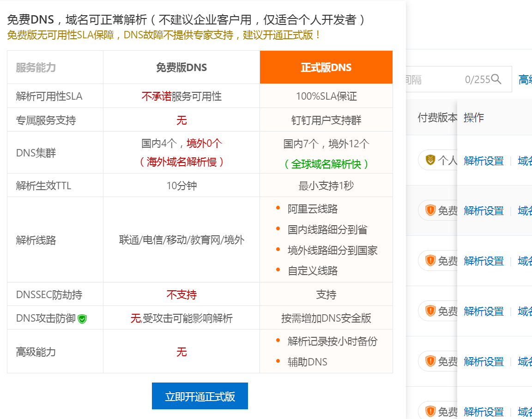
Task: Click the orange 正式版DNS column header
Action: [326, 67]
